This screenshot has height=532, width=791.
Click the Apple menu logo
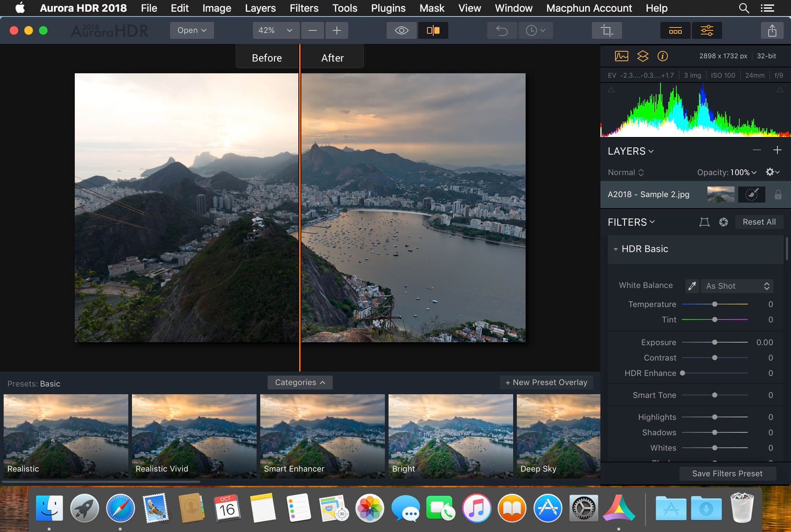pos(20,8)
